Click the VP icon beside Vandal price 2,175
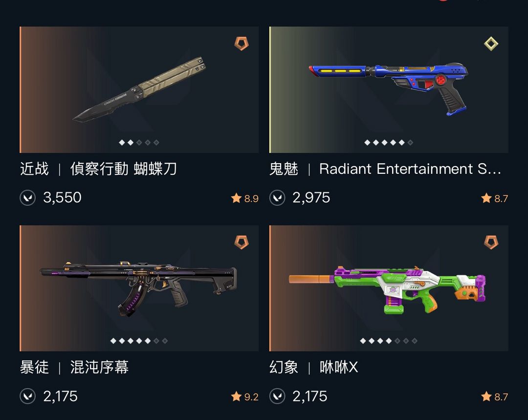528x420 pixels. pos(27,396)
